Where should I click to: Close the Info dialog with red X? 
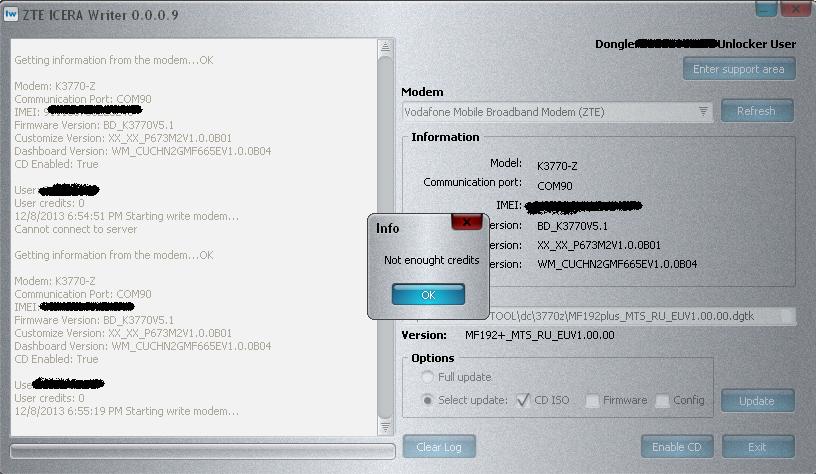[x=466, y=222]
